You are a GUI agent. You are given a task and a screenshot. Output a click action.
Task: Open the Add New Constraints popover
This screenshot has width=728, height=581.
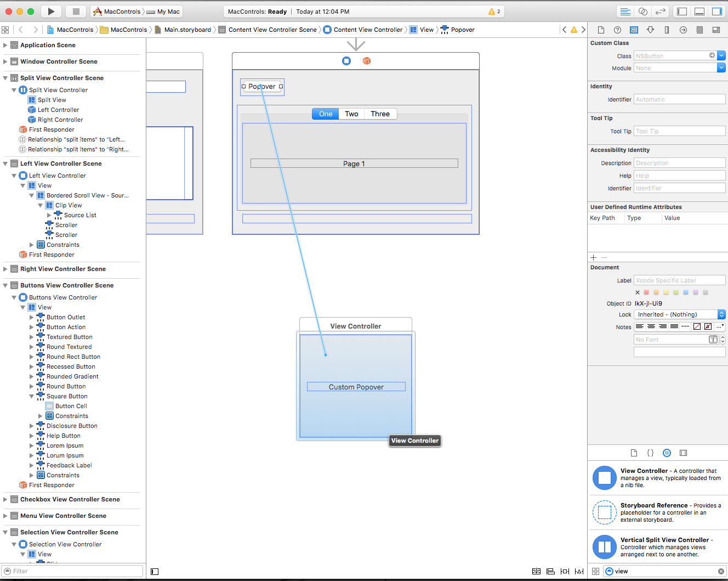click(x=565, y=571)
